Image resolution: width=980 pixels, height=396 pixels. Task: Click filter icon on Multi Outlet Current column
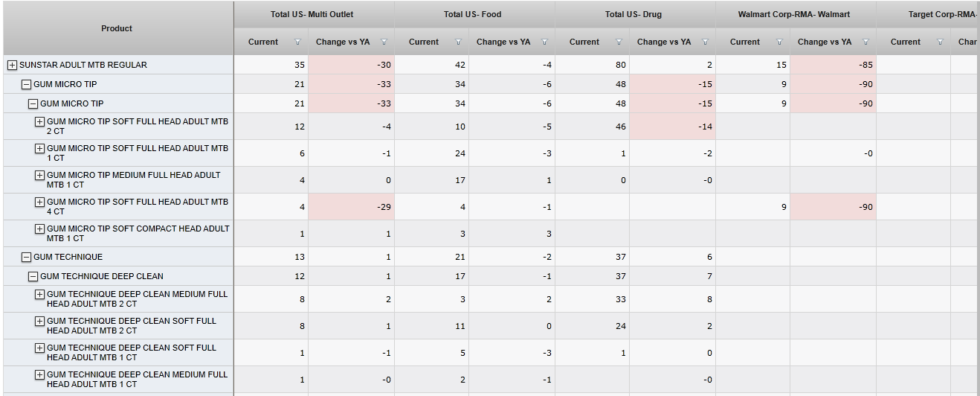(297, 42)
